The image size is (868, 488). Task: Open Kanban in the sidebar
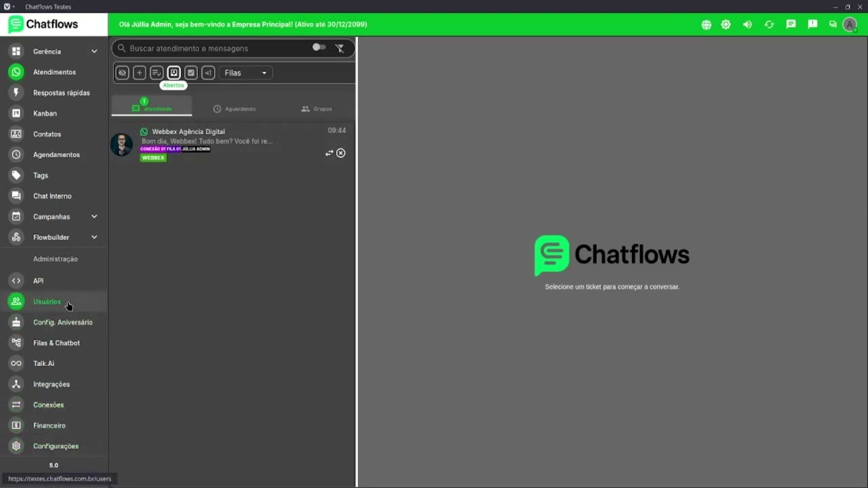(x=54, y=113)
